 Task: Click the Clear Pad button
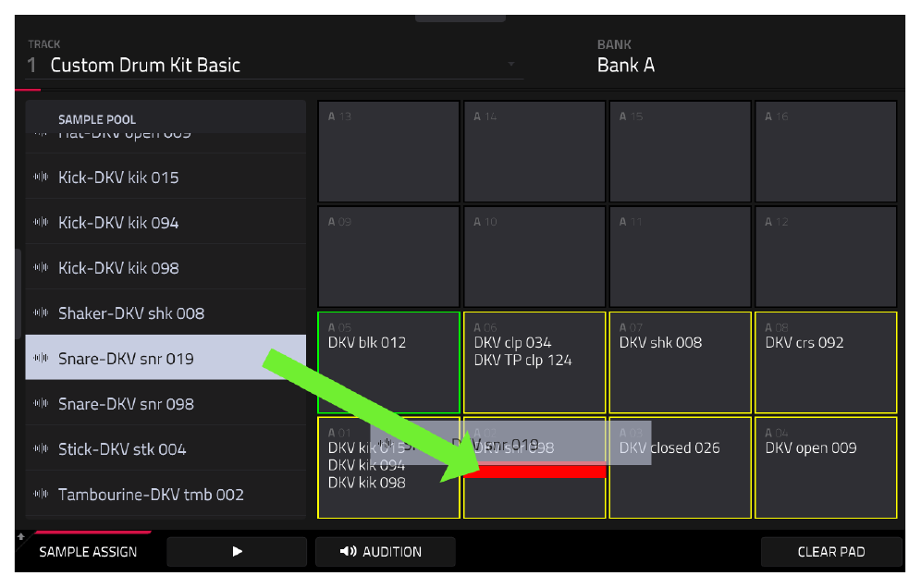tap(831, 552)
